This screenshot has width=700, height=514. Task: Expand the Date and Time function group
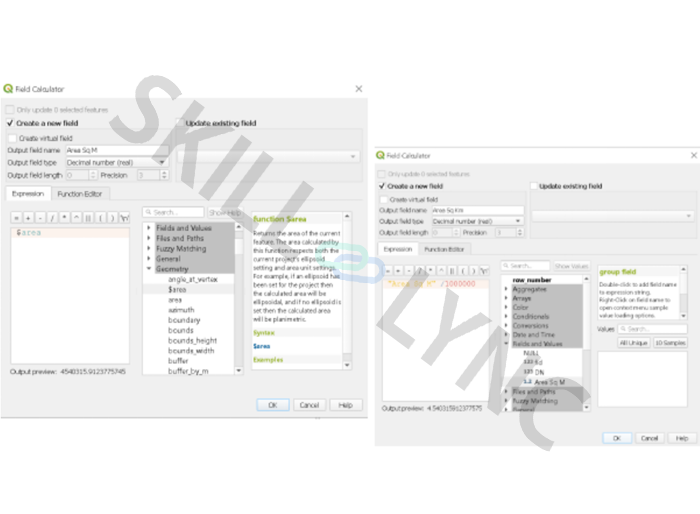506,334
